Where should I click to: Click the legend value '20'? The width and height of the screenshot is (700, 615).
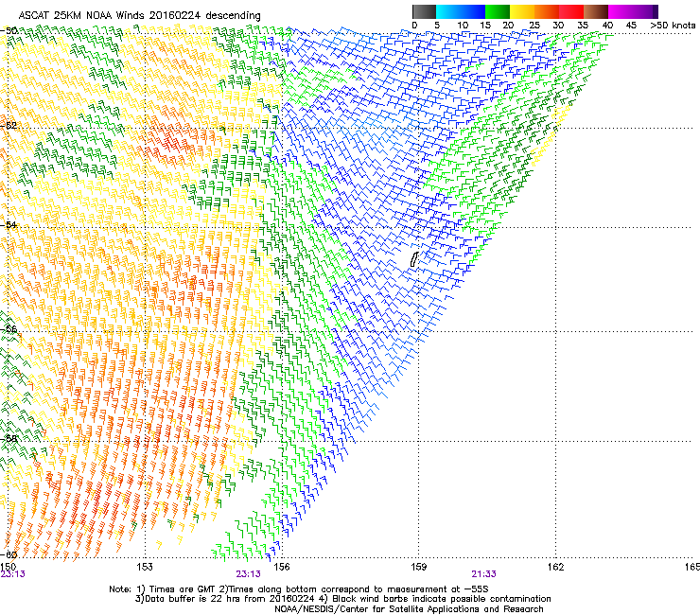(x=508, y=25)
